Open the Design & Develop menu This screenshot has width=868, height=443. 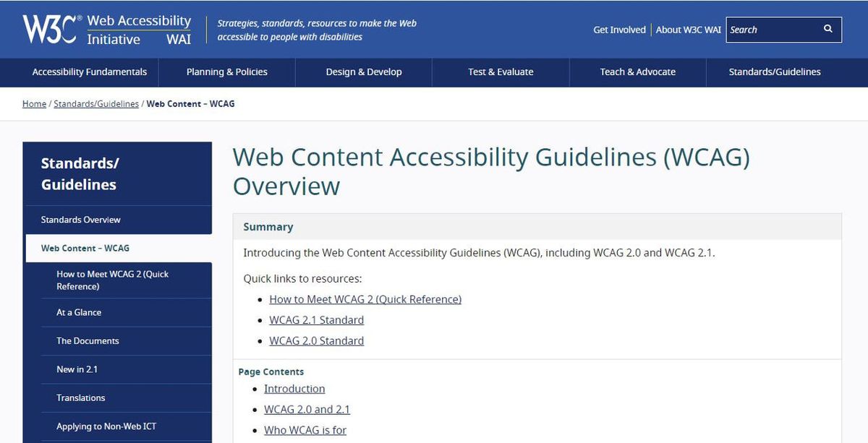pos(363,72)
